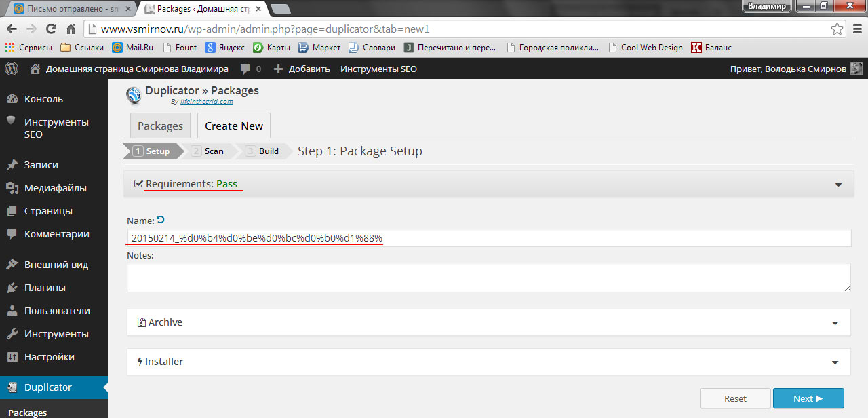Image resolution: width=868 pixels, height=418 pixels.
Task: Open Карты bookmark
Action: pyautogui.click(x=271, y=47)
